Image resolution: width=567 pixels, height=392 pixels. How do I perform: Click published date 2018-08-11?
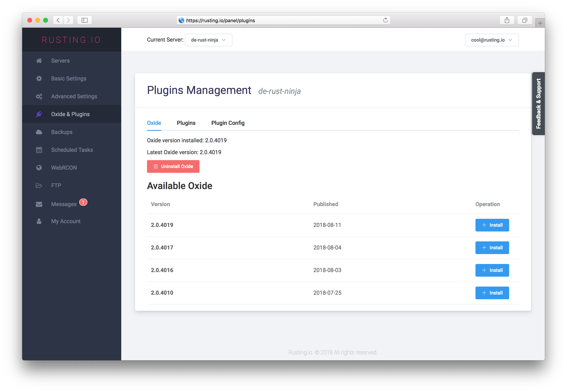click(x=327, y=225)
